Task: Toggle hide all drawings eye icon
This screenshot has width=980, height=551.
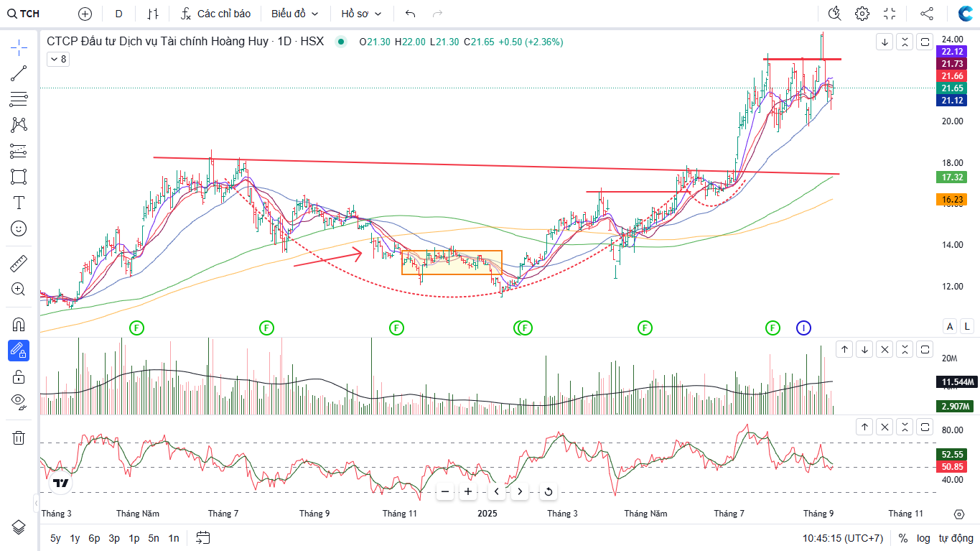Action: point(19,400)
